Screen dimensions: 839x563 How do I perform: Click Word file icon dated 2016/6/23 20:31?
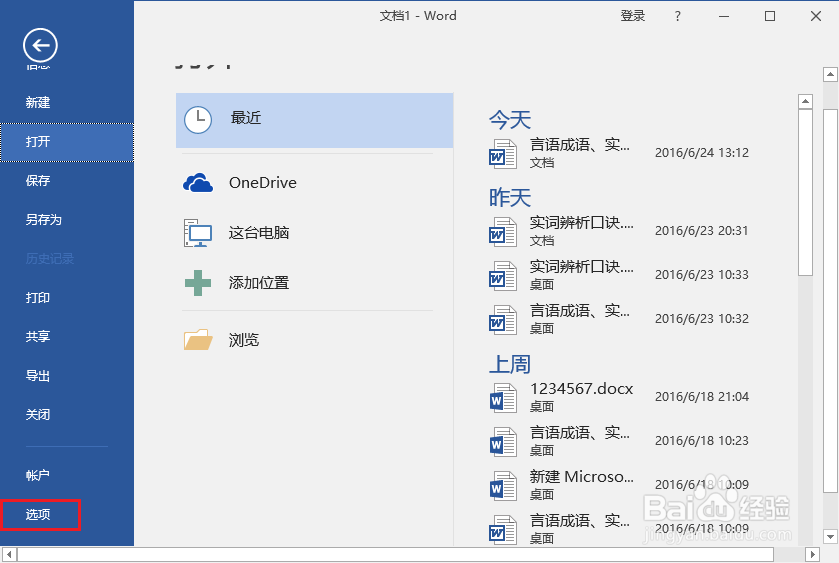[503, 232]
